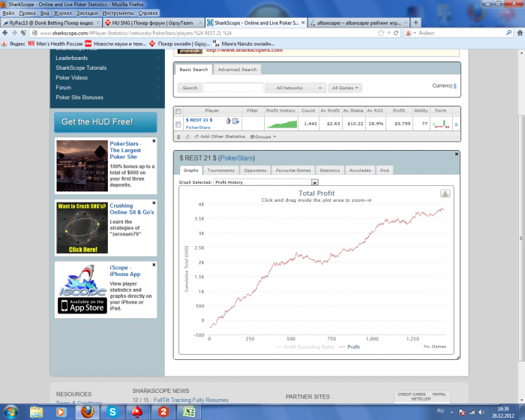This screenshot has height=420, width=525.
Task: Click the browser Back arrow
Action: 5,33
